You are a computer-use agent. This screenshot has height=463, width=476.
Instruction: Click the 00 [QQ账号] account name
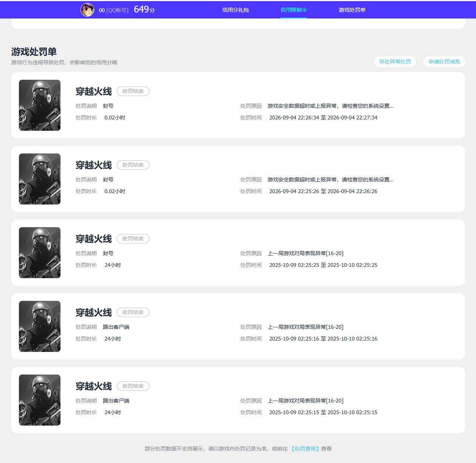(114, 10)
